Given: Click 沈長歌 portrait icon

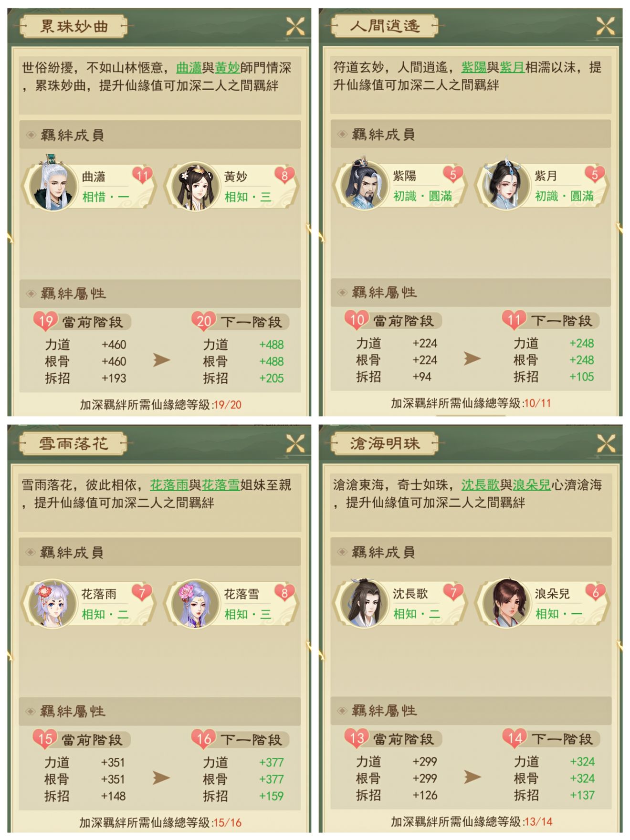Looking at the screenshot, I should (363, 603).
